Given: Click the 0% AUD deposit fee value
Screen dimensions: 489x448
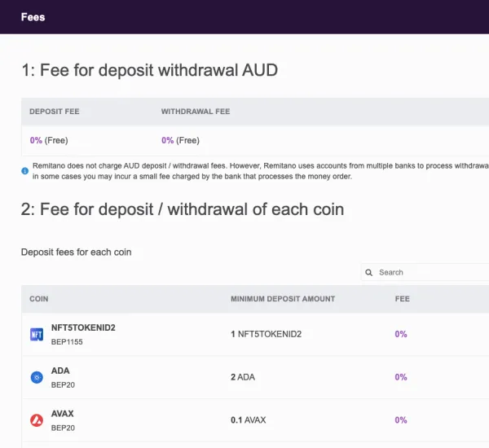Looking at the screenshot, I should pos(37,140).
